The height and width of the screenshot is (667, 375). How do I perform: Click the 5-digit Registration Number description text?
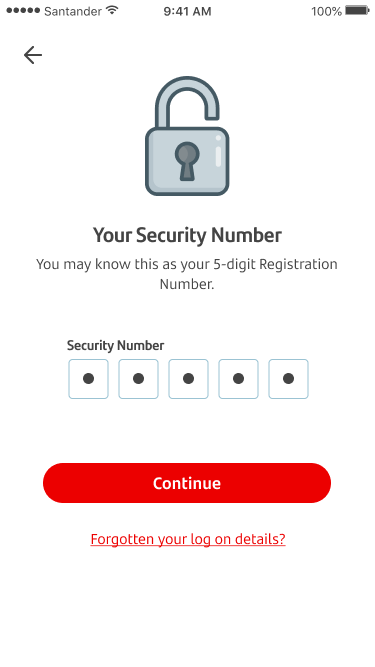pos(187,274)
